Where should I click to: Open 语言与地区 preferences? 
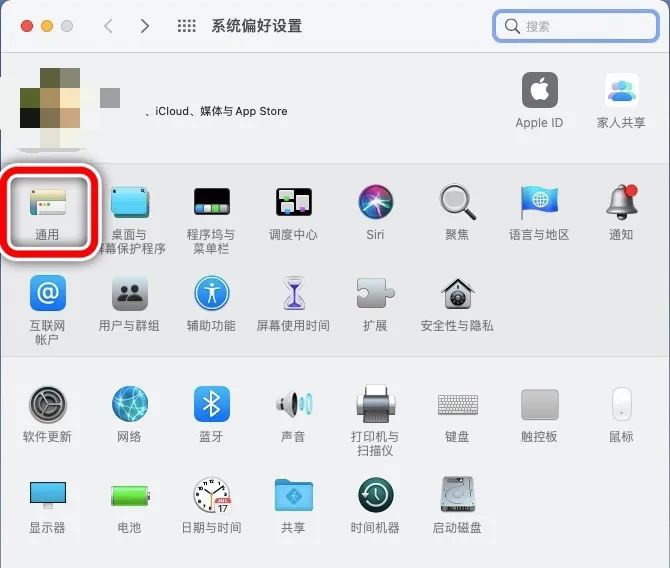[x=539, y=213]
